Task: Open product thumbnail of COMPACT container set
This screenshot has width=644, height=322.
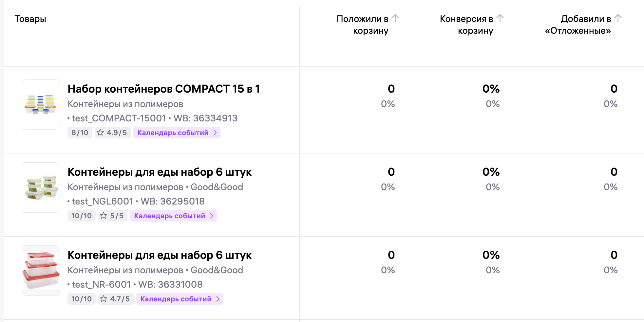Action: (x=41, y=104)
